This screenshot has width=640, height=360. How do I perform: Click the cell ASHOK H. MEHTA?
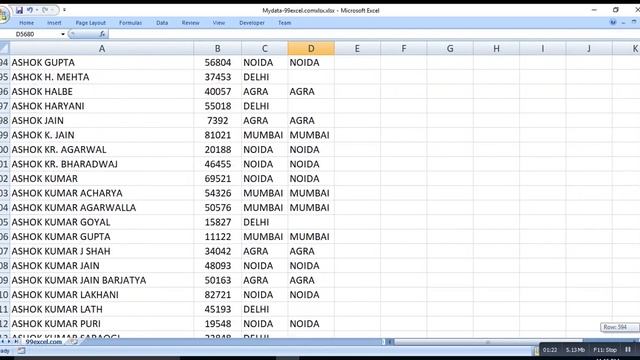102,77
